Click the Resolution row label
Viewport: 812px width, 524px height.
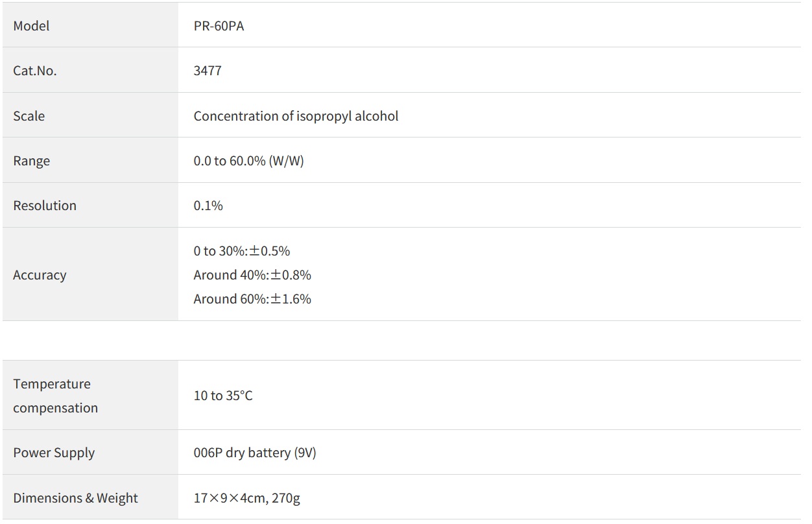pyautogui.click(x=45, y=206)
